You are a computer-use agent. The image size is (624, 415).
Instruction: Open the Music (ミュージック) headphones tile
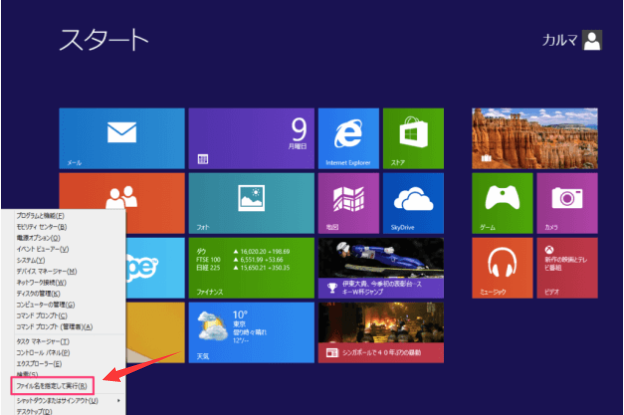502,268
